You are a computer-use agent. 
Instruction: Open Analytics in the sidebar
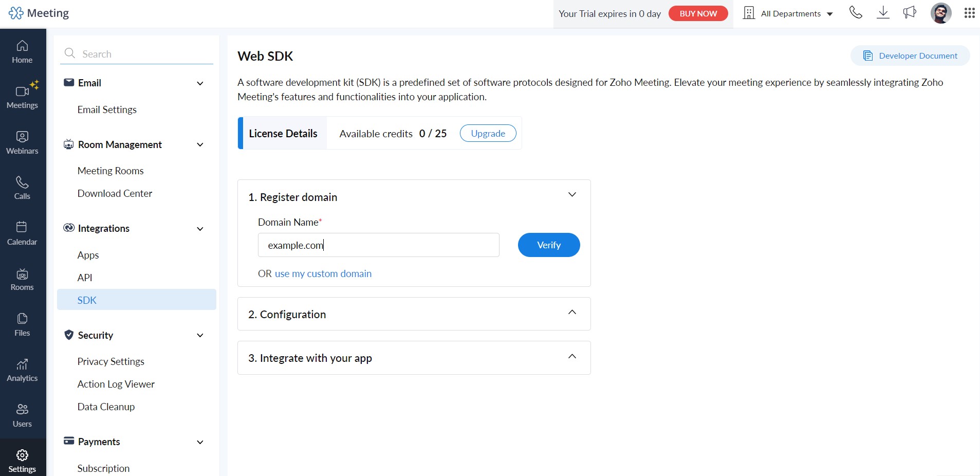22,370
